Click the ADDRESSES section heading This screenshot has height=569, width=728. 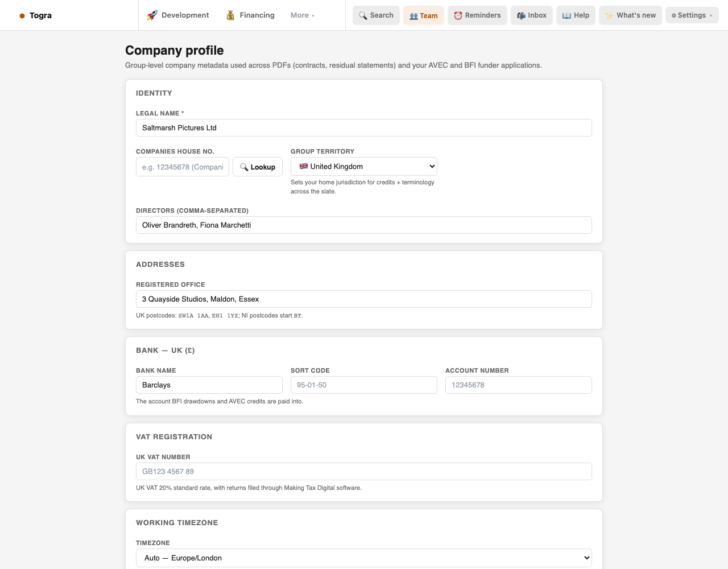click(x=160, y=264)
